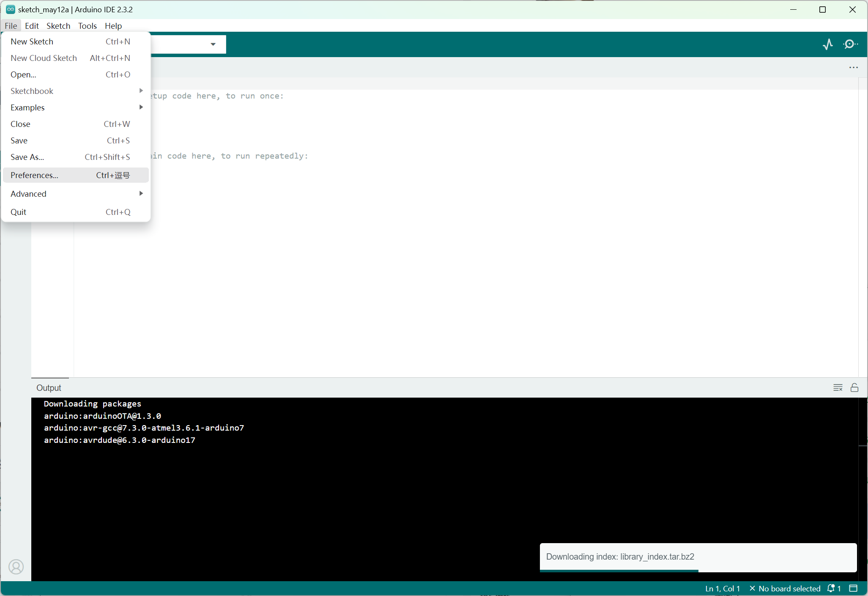Select Open... in the File menu

pyautogui.click(x=76, y=74)
